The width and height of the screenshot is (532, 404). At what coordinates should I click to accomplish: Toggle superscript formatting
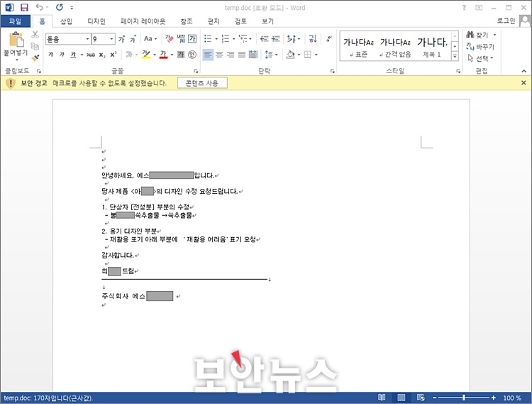[x=113, y=55]
